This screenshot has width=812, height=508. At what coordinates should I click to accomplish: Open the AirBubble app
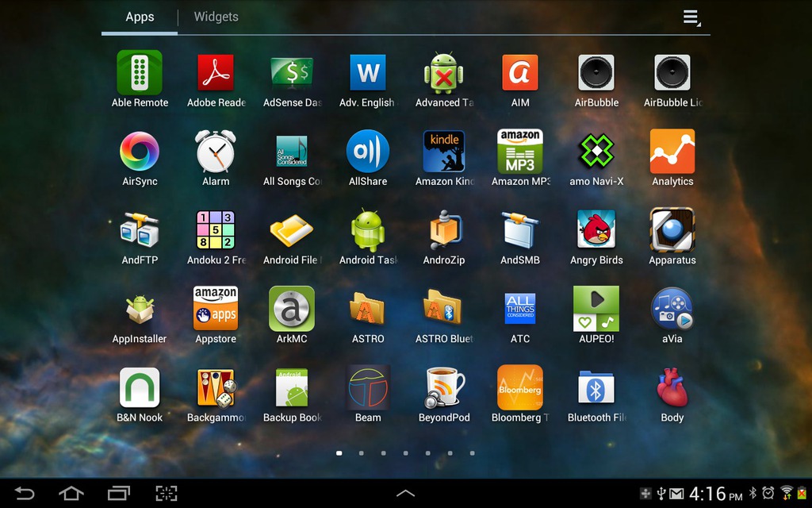click(x=596, y=72)
